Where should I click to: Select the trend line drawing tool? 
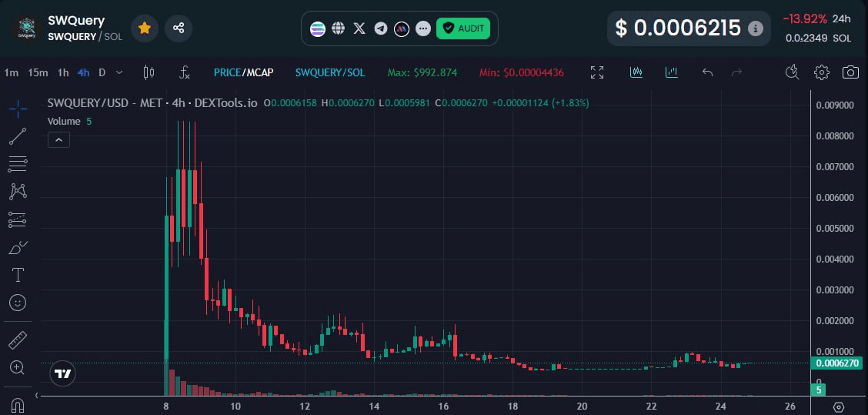pos(18,136)
